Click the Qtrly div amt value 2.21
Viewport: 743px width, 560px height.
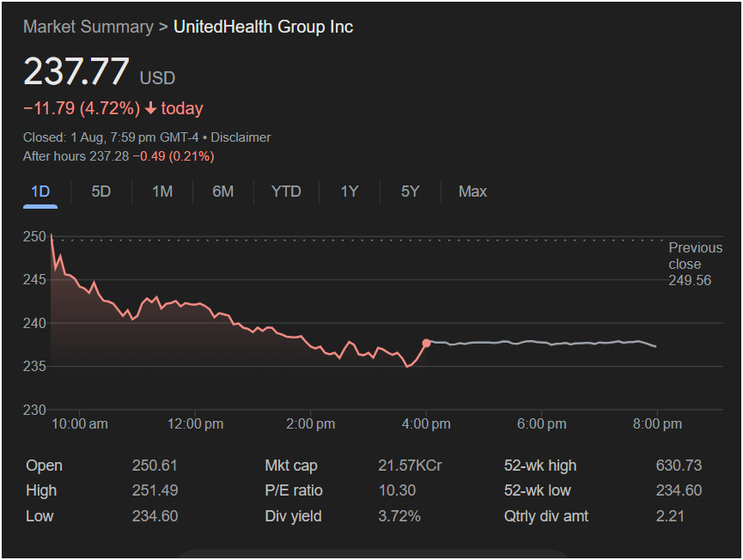(670, 516)
